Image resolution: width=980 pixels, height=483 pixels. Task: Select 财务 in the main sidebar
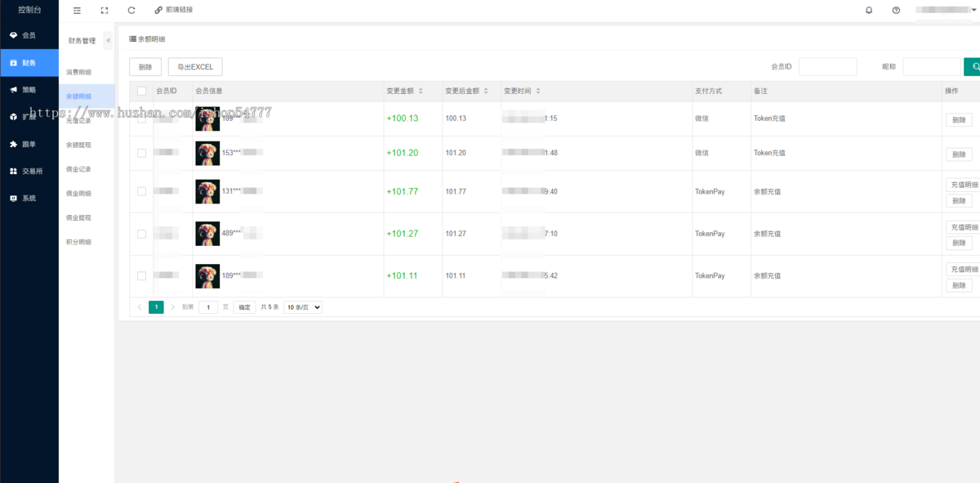click(29, 62)
